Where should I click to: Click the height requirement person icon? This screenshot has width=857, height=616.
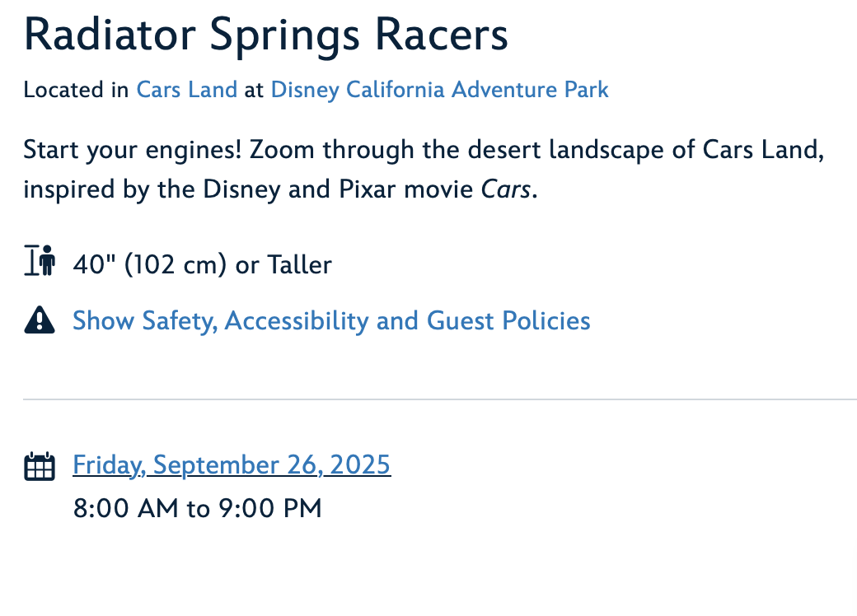tap(40, 260)
